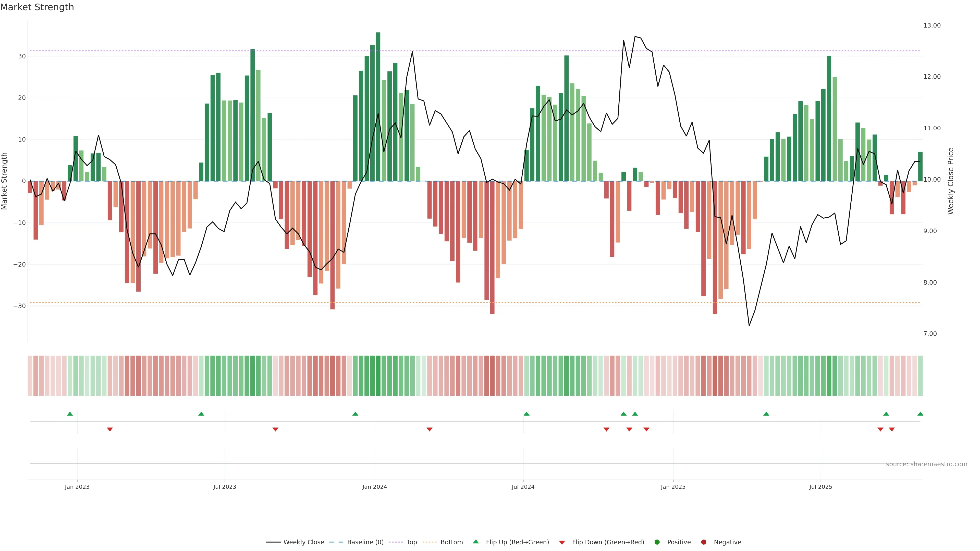Click the Market Strength chart title
This screenshot has height=551, width=980.
[37, 7]
